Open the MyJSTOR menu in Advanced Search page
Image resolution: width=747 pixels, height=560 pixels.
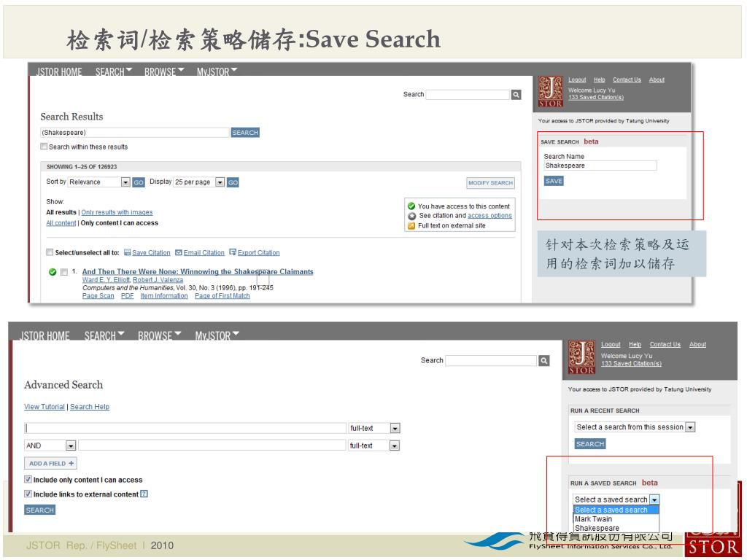tap(217, 335)
